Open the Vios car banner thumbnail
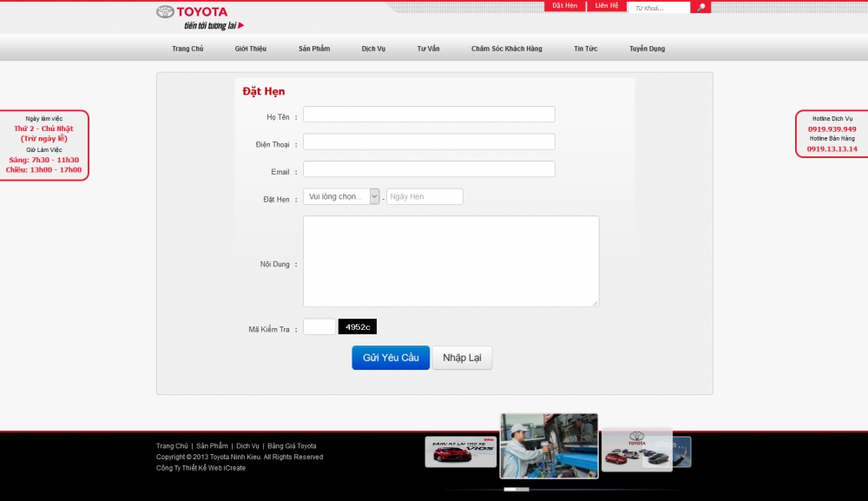Image resolution: width=868 pixels, height=501 pixels. coord(460,452)
